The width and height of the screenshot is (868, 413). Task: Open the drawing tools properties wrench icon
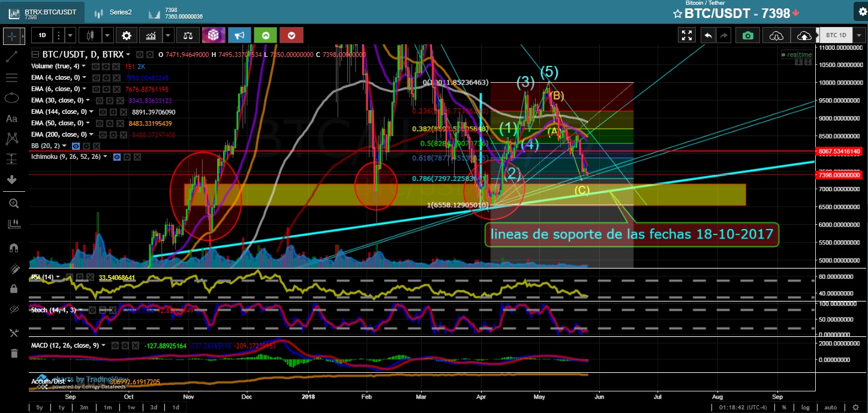[13, 333]
